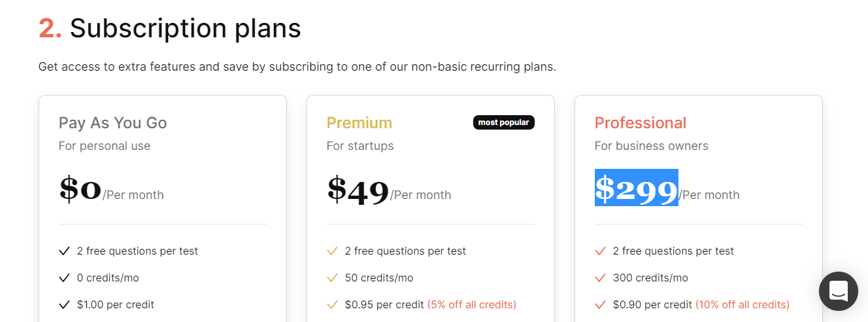Click the $0 Pay As You Go price
The height and width of the screenshot is (322, 868).
click(80, 189)
